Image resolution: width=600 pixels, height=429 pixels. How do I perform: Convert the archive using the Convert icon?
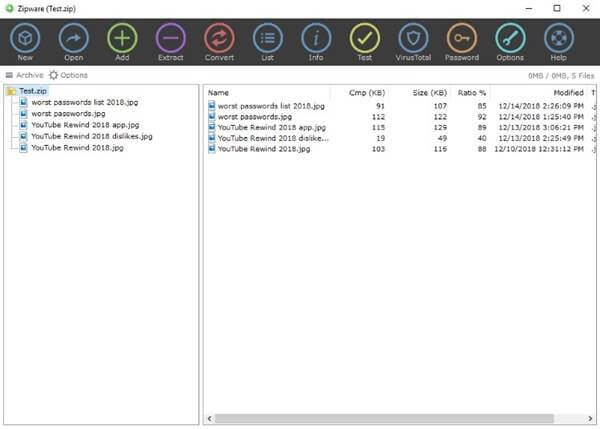click(219, 38)
